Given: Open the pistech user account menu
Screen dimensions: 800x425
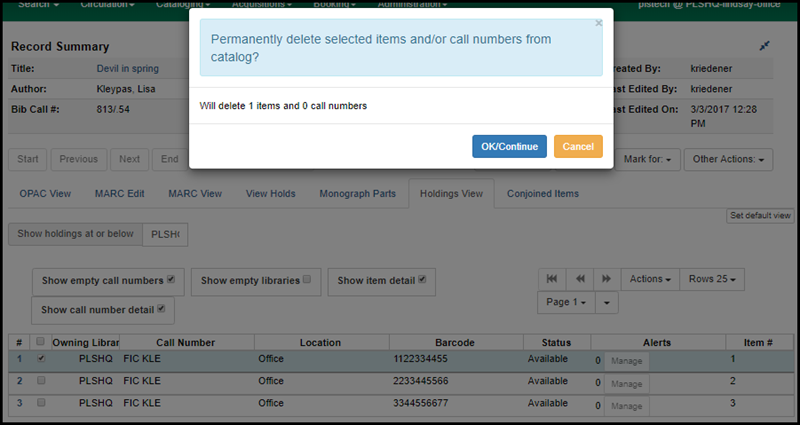Looking at the screenshot, I should 709,4.
